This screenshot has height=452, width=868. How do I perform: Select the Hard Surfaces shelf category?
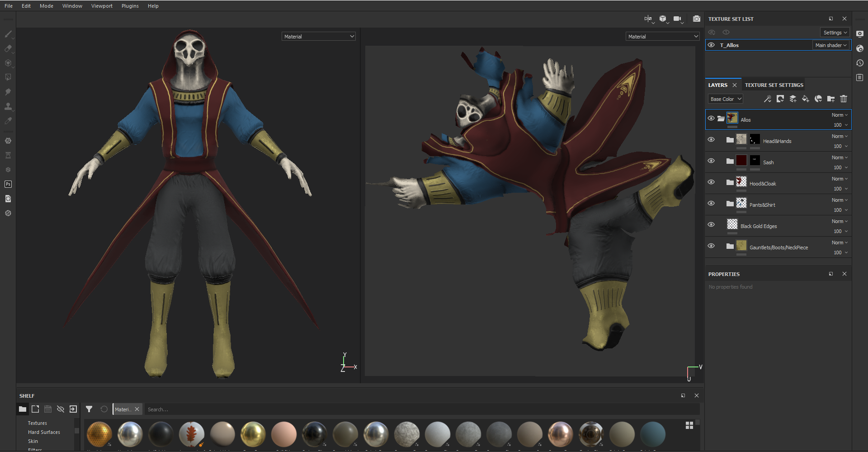click(x=44, y=432)
